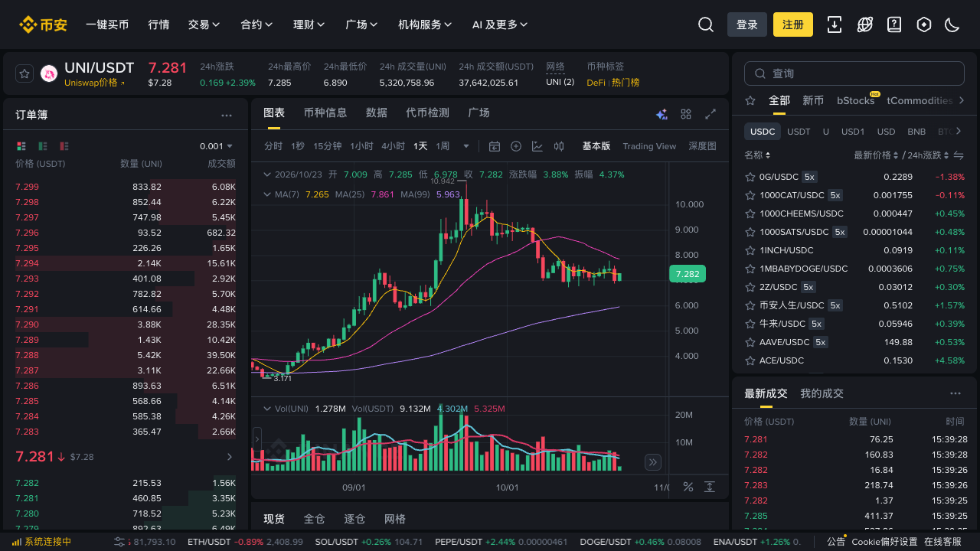The width and height of the screenshot is (980, 551).
Task: Switch to the 数据 tab
Action: pyautogui.click(x=377, y=112)
